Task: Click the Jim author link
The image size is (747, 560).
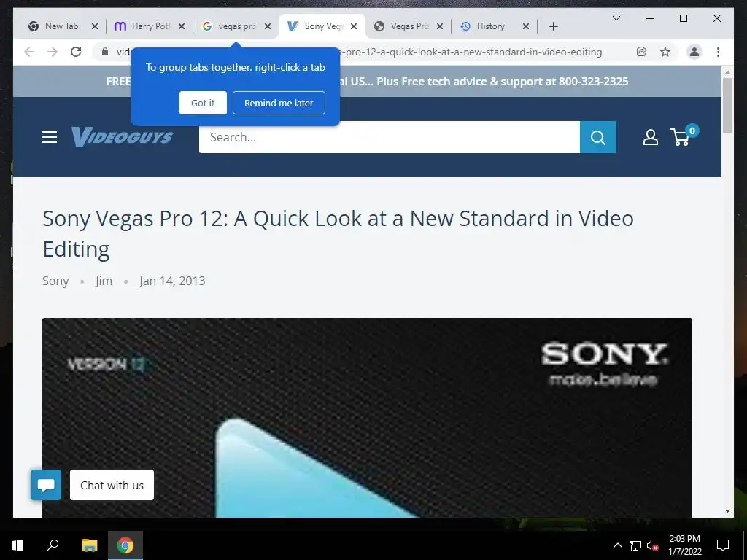Action: (x=104, y=281)
